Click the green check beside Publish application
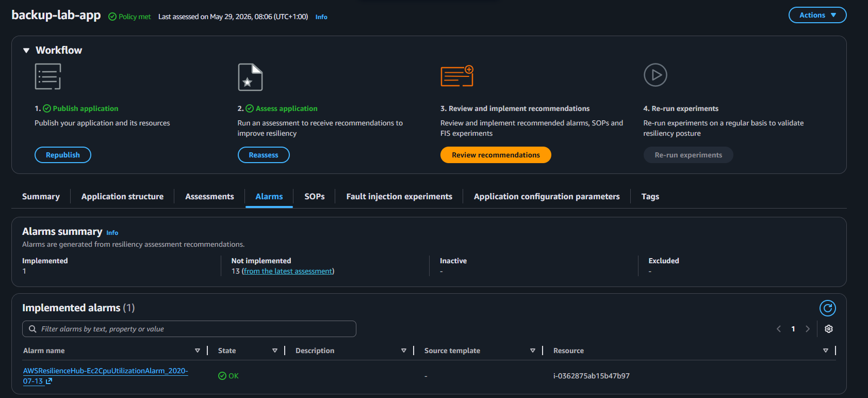This screenshot has height=398, width=868. pyautogui.click(x=47, y=108)
